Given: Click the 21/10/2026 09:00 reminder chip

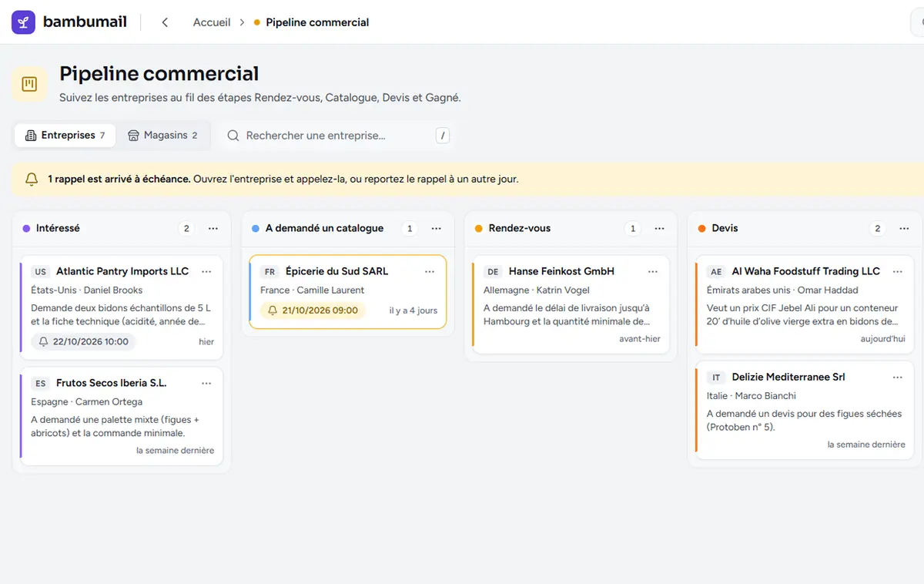Looking at the screenshot, I should tap(313, 310).
